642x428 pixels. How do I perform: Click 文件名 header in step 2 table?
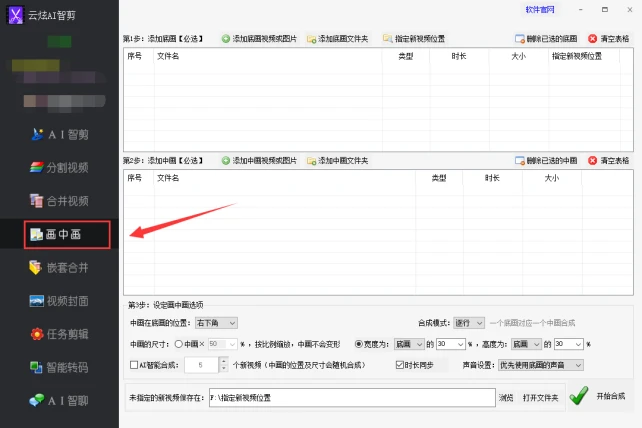tap(168, 178)
